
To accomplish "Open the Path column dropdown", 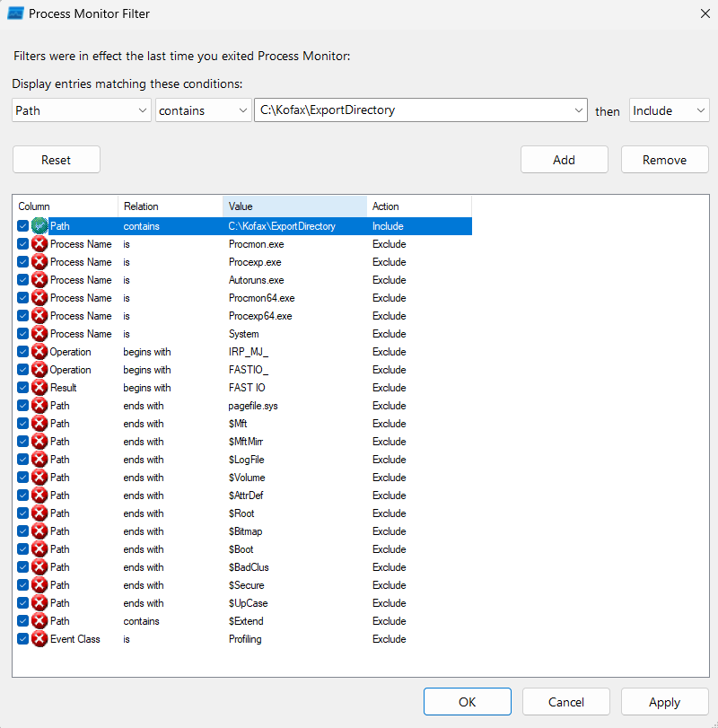I will (82, 110).
